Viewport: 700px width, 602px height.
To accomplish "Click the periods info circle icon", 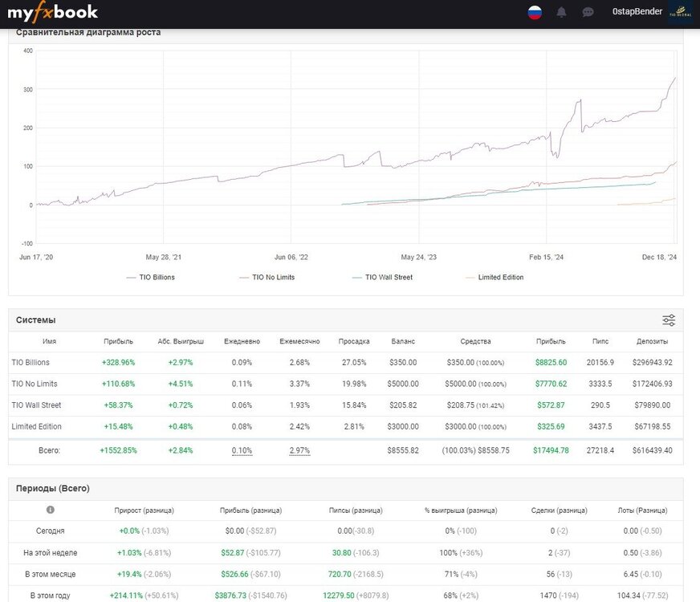I will [x=51, y=510].
